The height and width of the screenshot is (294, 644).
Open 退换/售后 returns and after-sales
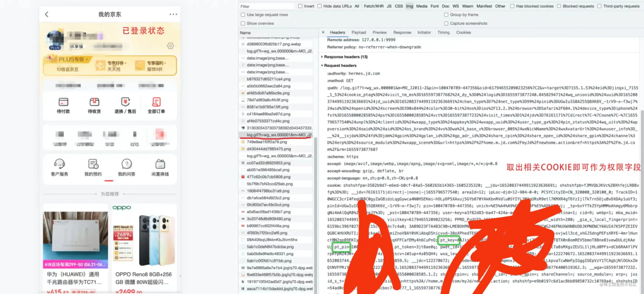pos(125,106)
